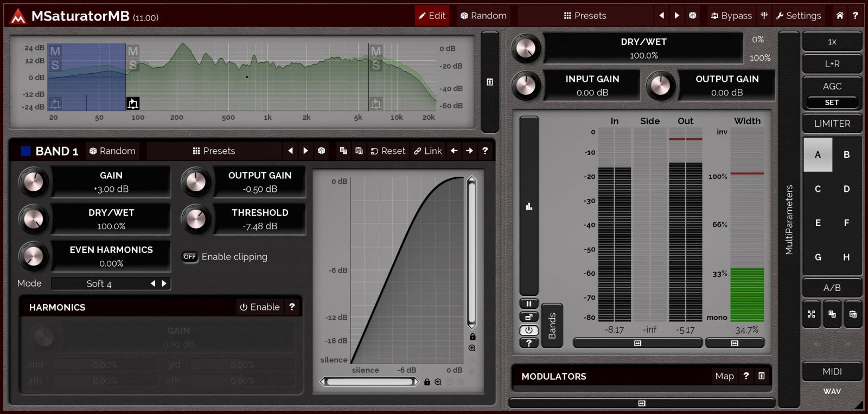This screenshot has width=868, height=414.
Task: Toggle the meters power button
Action: click(x=529, y=330)
